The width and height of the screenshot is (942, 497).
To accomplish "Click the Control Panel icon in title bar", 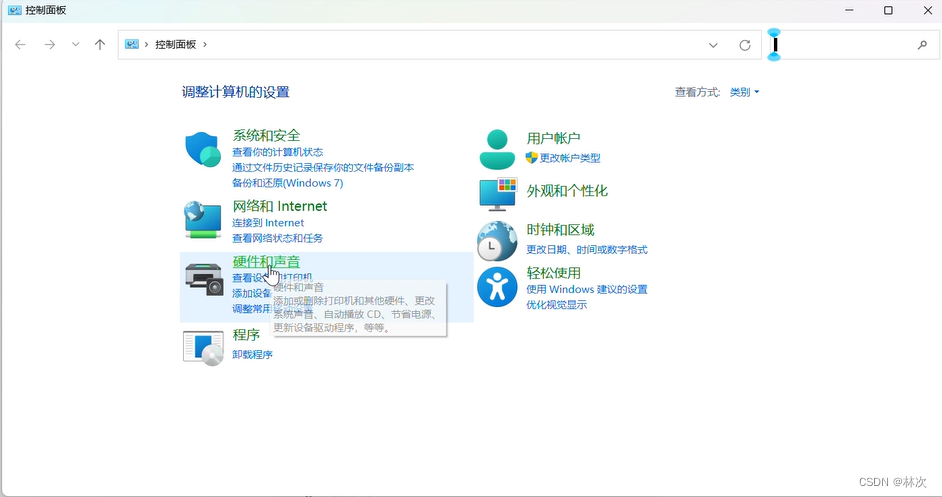I will (x=14, y=10).
